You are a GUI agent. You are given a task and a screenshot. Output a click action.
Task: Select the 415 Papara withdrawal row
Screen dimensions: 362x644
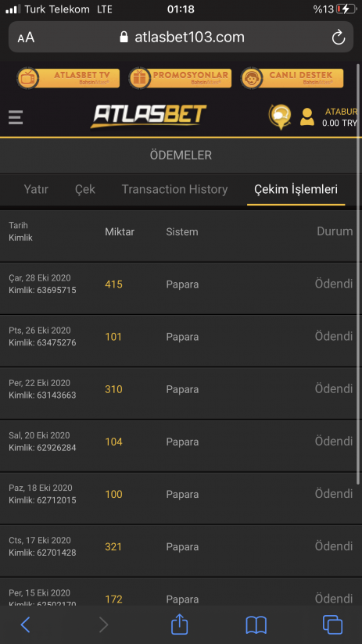click(x=181, y=288)
